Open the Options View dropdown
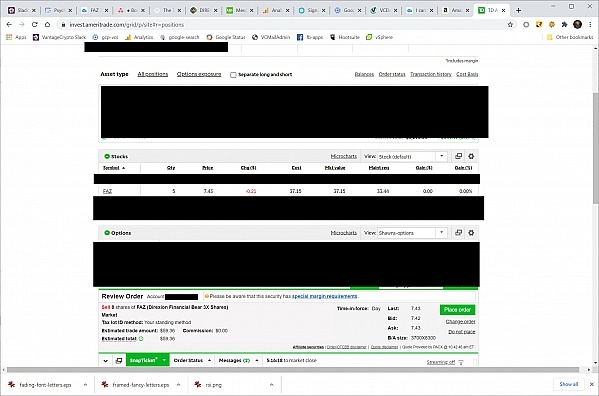599x396 pixels. [x=442, y=233]
